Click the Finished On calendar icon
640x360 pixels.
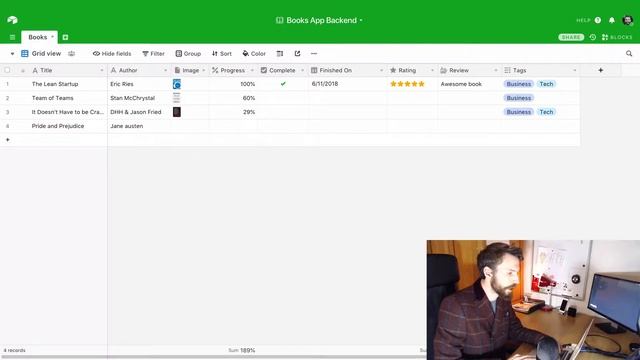pyautogui.click(x=314, y=70)
